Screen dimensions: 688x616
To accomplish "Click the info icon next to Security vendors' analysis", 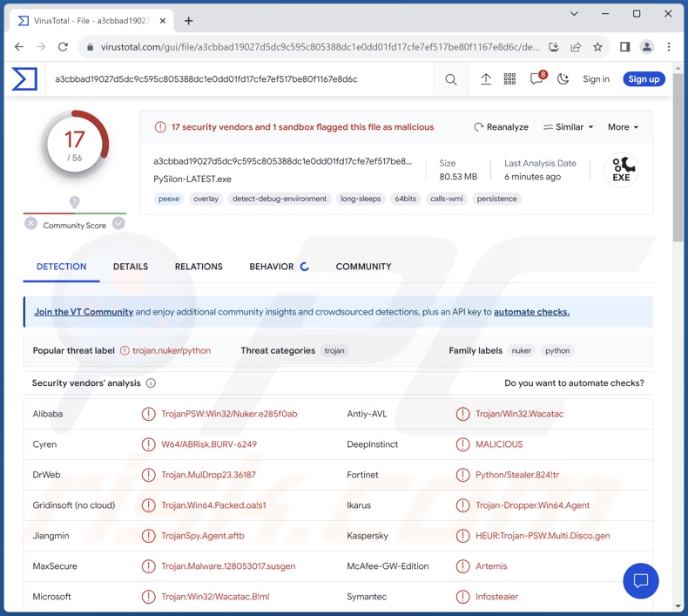I will pos(151,383).
